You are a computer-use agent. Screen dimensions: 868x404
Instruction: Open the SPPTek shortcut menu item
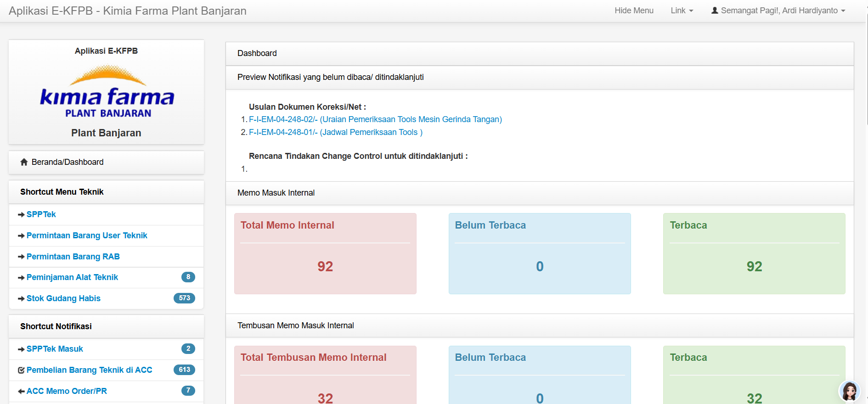click(41, 214)
